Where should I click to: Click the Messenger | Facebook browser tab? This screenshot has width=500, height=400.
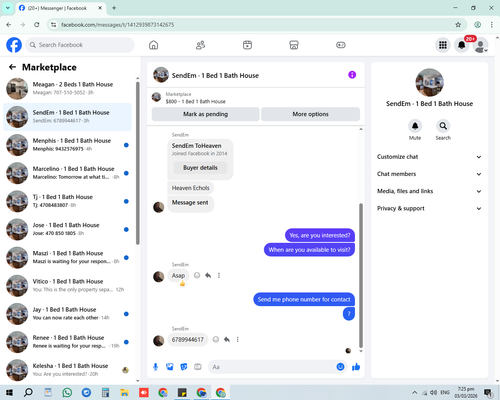[60, 8]
